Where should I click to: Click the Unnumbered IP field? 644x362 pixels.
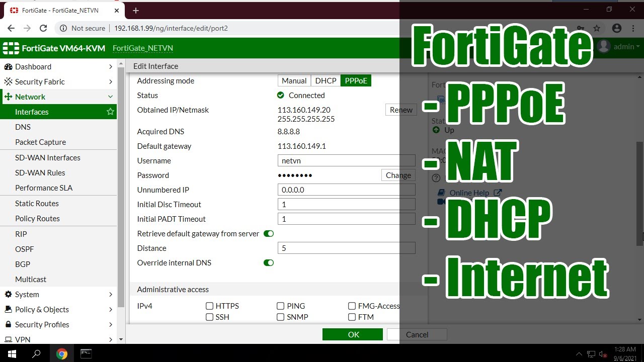[x=346, y=190]
